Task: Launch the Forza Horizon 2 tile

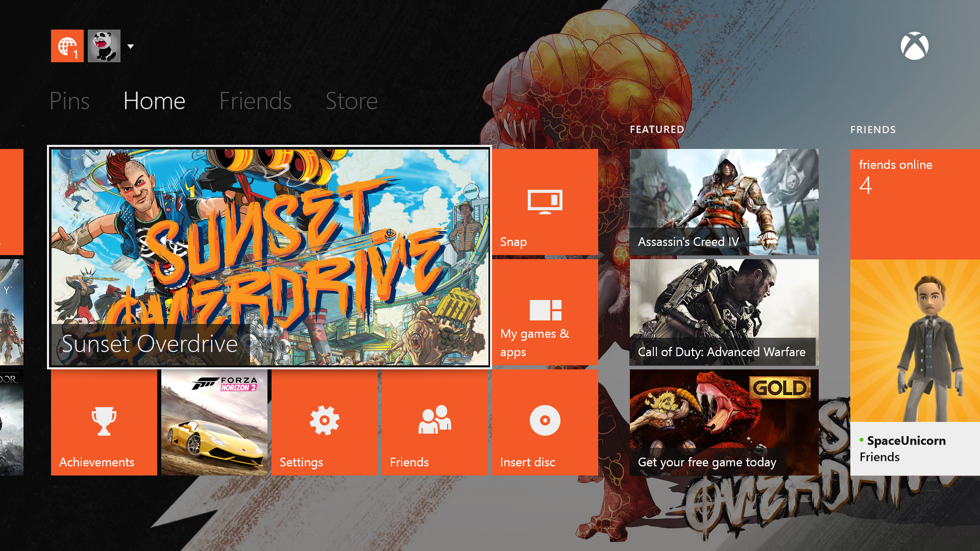Action: (x=214, y=422)
